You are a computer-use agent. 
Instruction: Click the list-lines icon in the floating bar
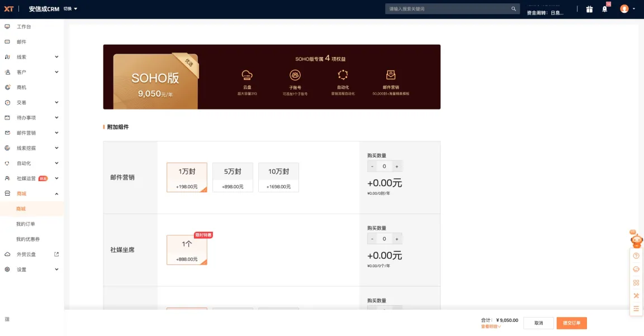636,309
